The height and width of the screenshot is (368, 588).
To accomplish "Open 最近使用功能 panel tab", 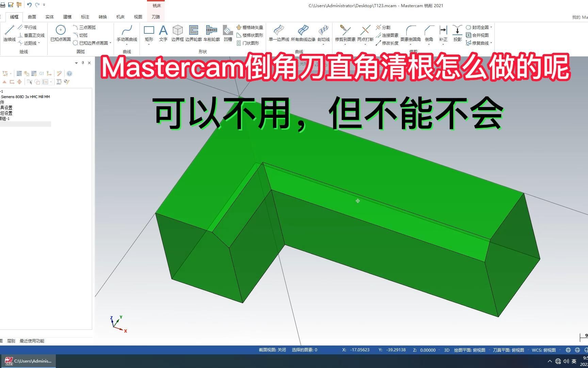I will point(32,341).
